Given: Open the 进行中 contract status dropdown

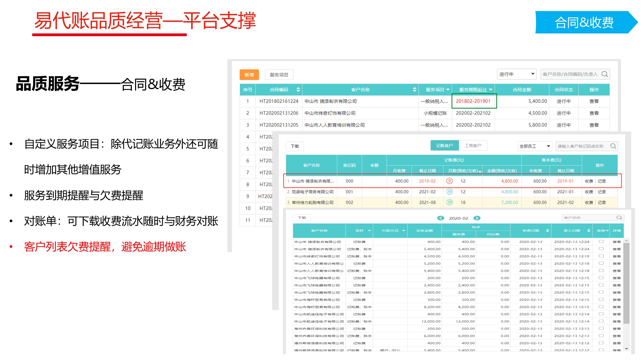Looking at the screenshot, I should tap(517, 74).
